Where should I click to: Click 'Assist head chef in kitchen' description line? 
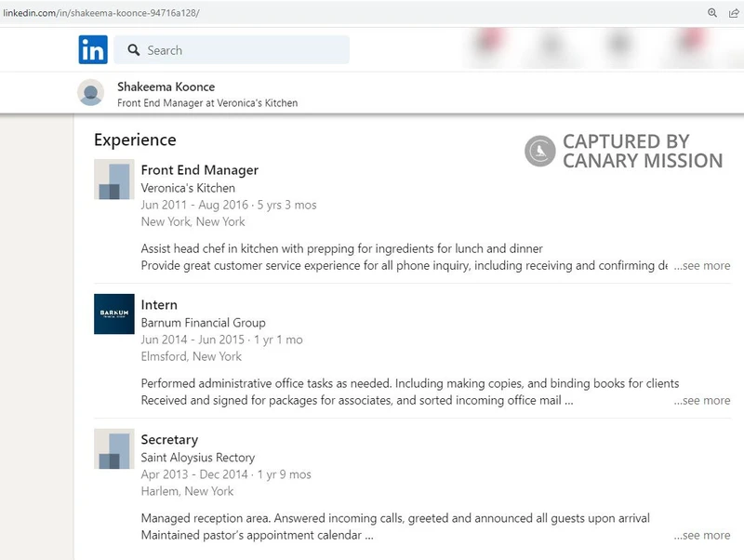(x=341, y=248)
